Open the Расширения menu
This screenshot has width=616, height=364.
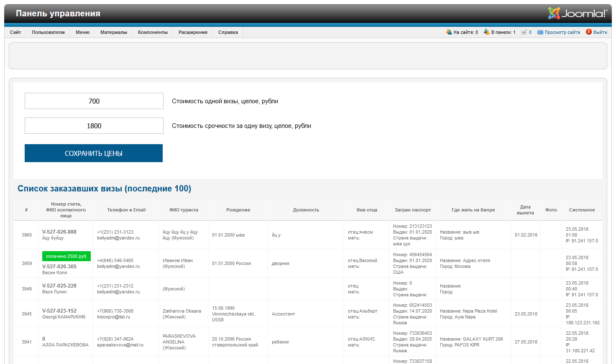click(x=193, y=32)
